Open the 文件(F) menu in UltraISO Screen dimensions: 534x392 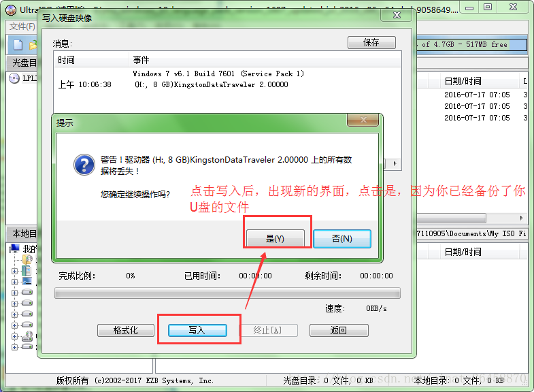[x=22, y=27]
